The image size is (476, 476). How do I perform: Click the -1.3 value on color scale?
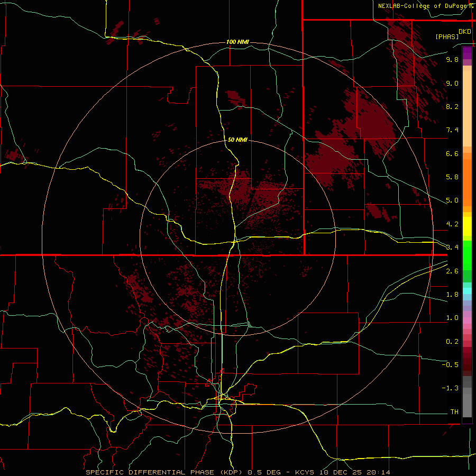tap(450, 388)
